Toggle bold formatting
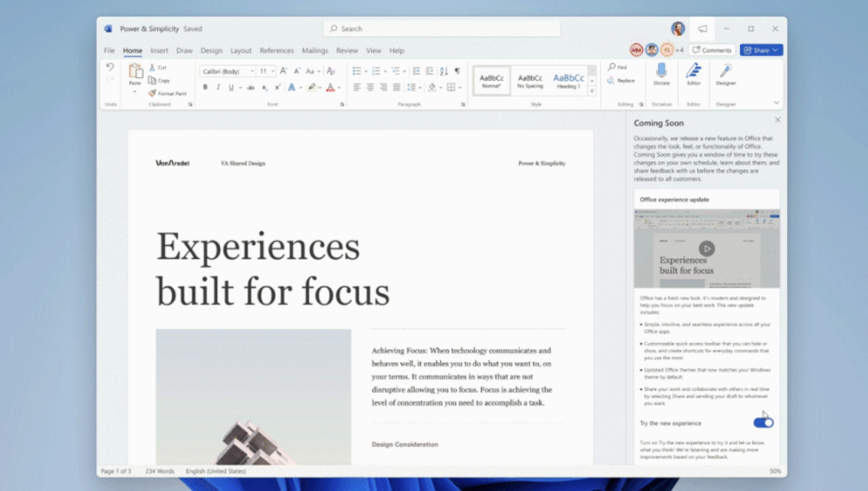 tap(205, 88)
